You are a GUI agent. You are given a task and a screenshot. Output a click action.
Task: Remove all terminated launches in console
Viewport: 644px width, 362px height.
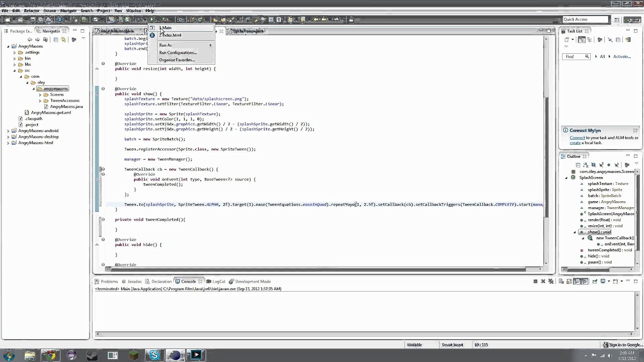[x=551, y=281]
